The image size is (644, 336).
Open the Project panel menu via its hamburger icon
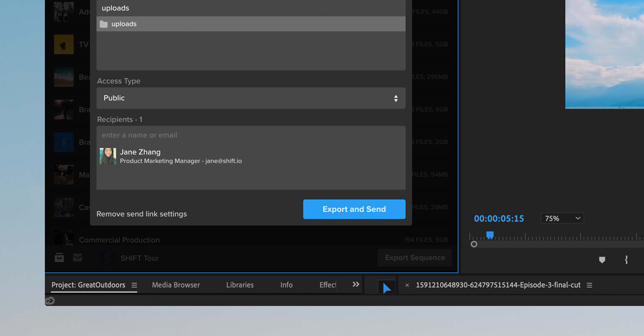[134, 285]
